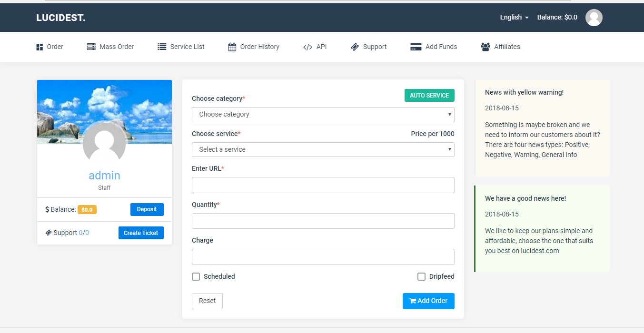
Task: Click the Create Ticket button
Action: tap(141, 233)
